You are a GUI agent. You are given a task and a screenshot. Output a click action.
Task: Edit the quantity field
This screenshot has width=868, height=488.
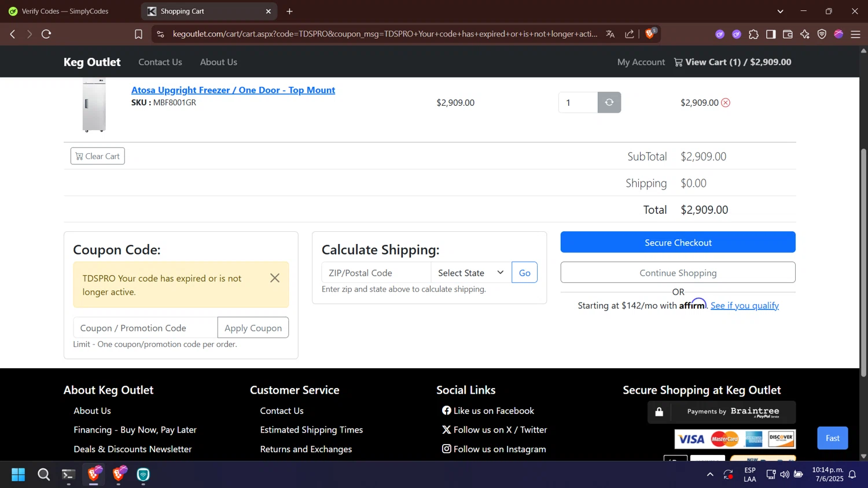point(578,102)
